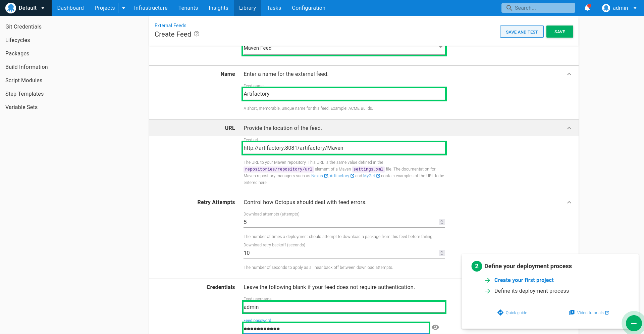The height and width of the screenshot is (334, 644).
Task: Click Define its deployment process item
Action: coord(532,291)
